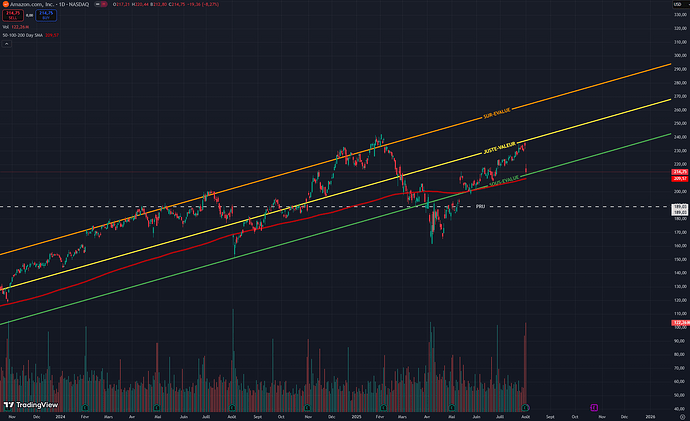Select the dashed PRU horizontal line label

coord(480,206)
